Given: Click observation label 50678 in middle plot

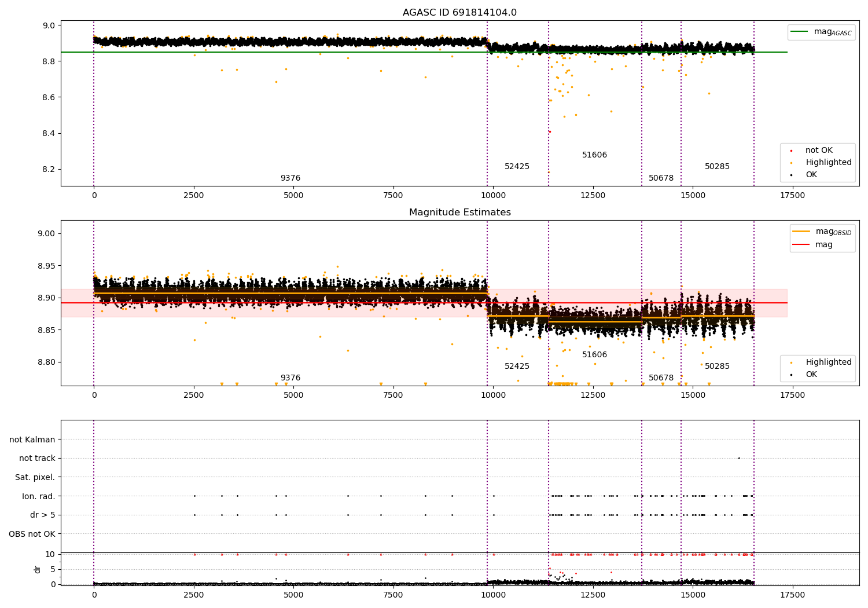Looking at the screenshot, I should [x=661, y=378].
